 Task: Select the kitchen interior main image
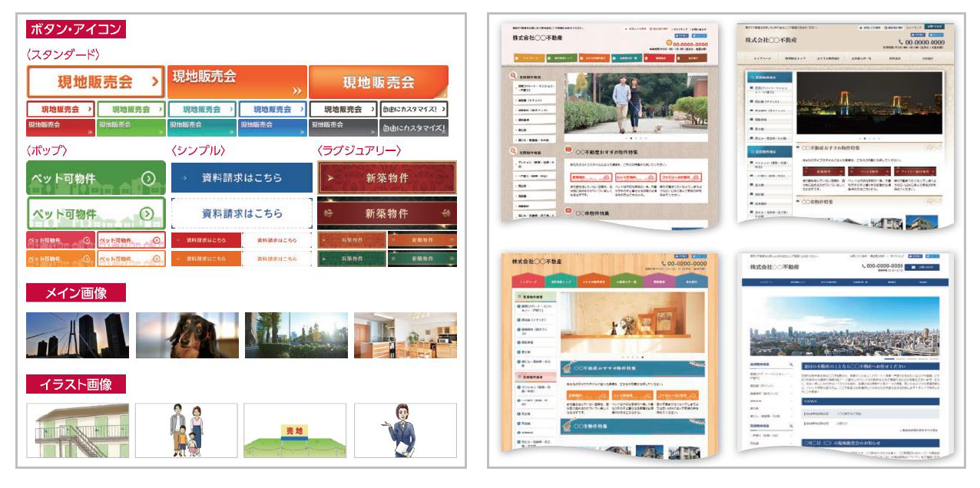pyautogui.click(x=405, y=335)
